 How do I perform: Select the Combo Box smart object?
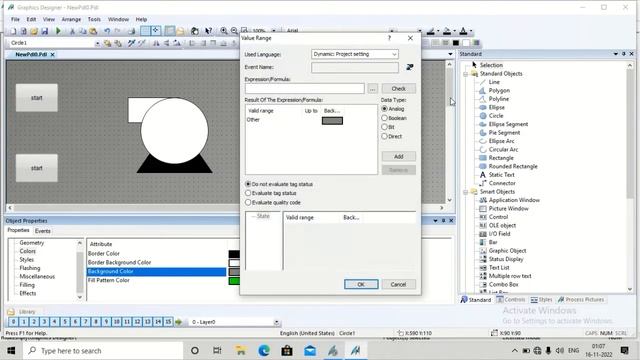503,284
